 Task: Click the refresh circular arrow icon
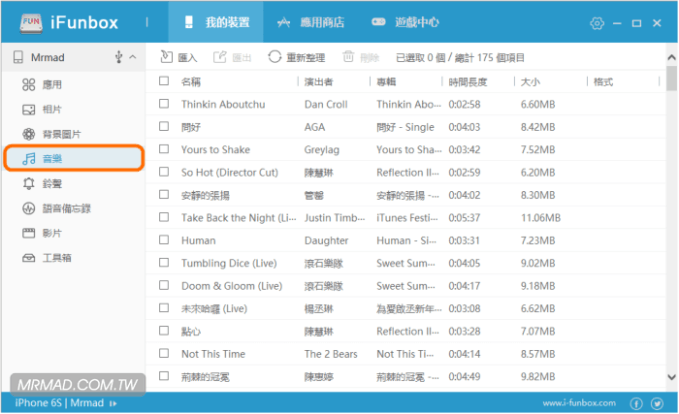click(275, 57)
